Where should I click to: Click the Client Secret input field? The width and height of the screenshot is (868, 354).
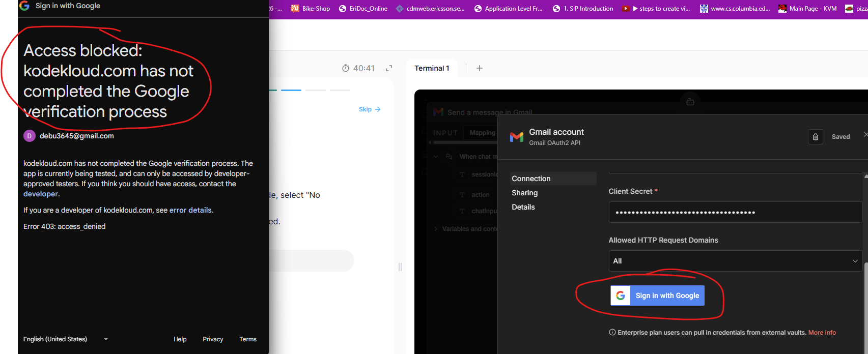click(736, 212)
